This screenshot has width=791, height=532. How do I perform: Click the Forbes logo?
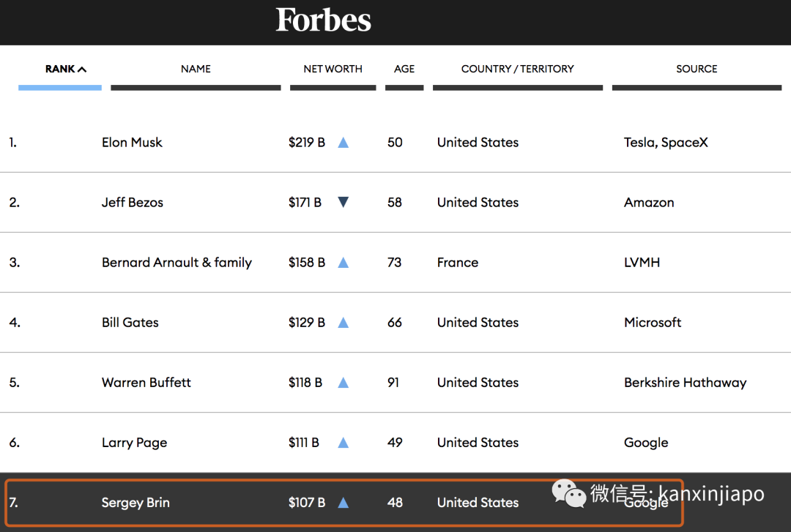pyautogui.click(x=323, y=20)
